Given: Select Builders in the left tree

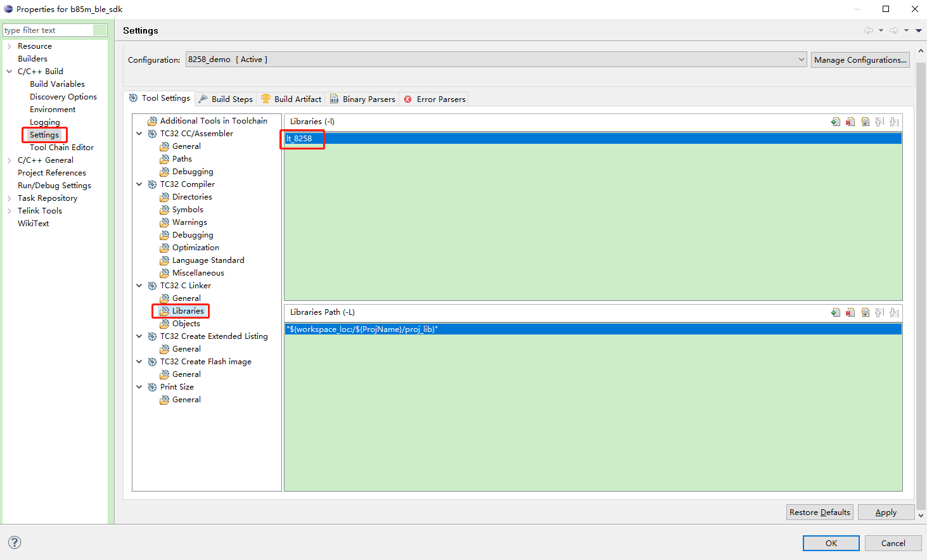Looking at the screenshot, I should pyautogui.click(x=32, y=59).
